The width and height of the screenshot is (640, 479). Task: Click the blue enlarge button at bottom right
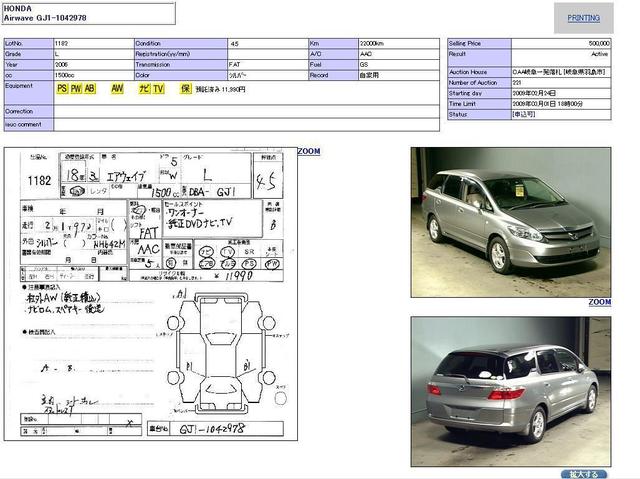tap(584, 474)
